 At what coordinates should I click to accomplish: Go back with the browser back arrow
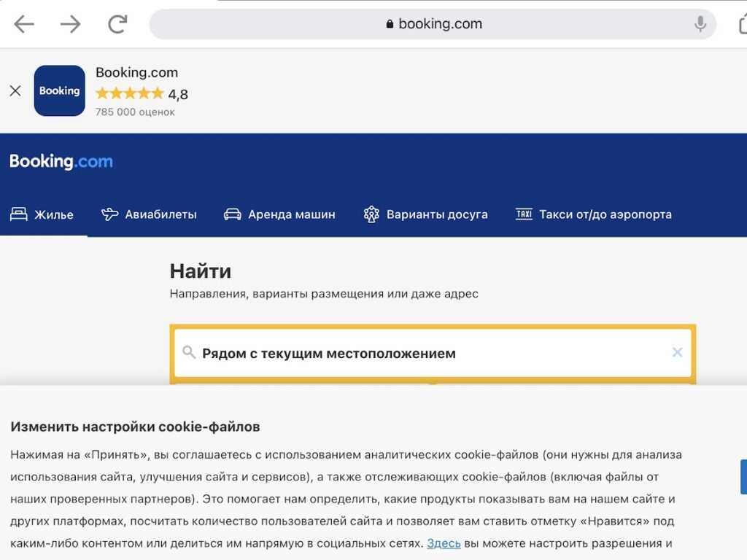[x=24, y=24]
